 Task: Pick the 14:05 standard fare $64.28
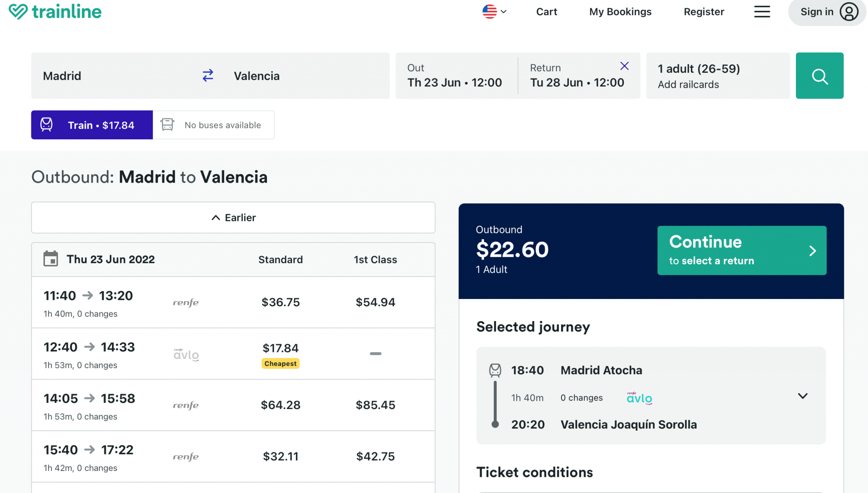pos(281,405)
